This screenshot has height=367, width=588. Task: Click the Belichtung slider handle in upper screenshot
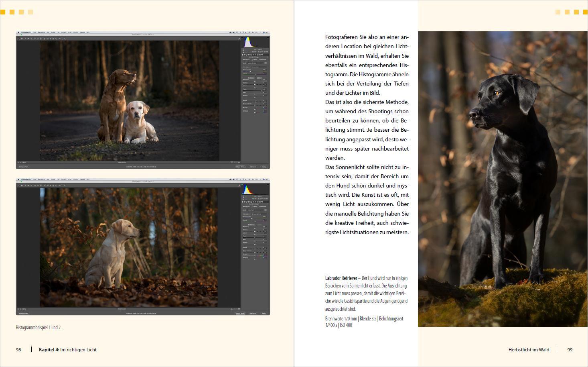(255, 81)
